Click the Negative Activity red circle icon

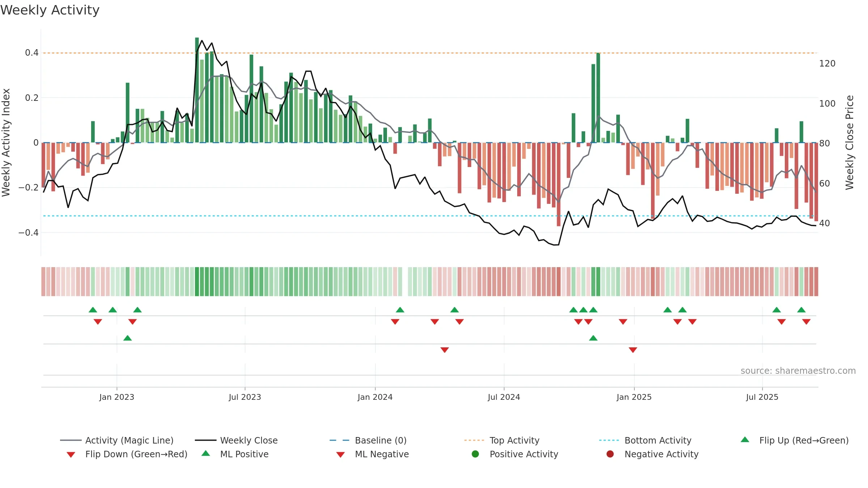click(x=610, y=454)
